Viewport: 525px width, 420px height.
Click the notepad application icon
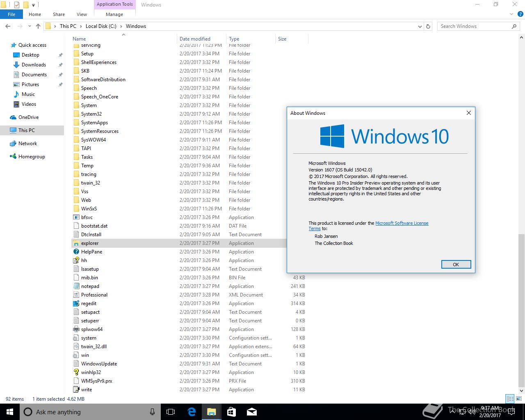click(76, 286)
